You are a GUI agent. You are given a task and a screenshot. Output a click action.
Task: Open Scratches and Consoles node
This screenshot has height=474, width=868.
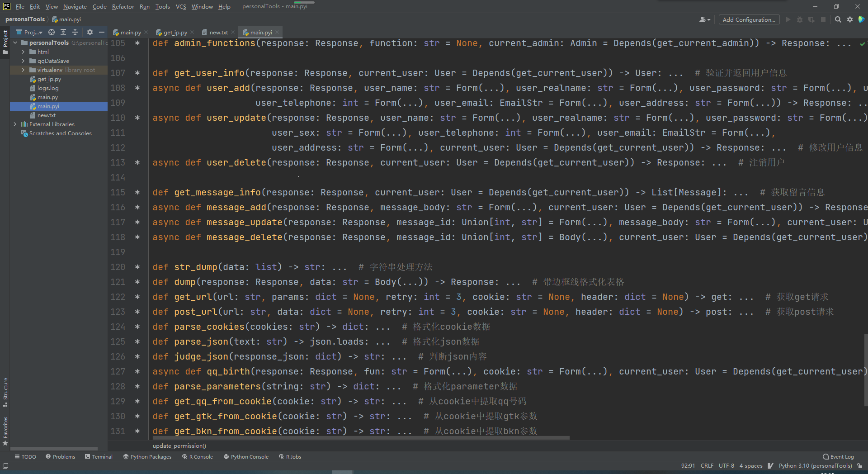[60, 133]
